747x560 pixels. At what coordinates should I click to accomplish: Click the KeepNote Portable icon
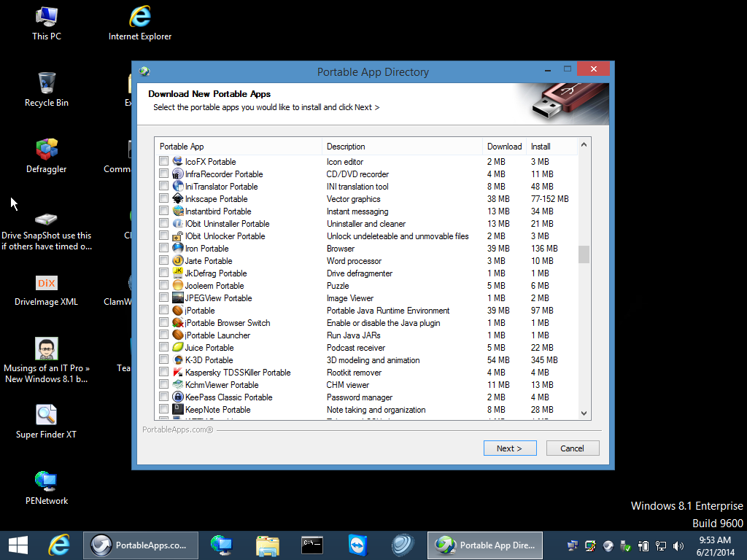tap(178, 409)
